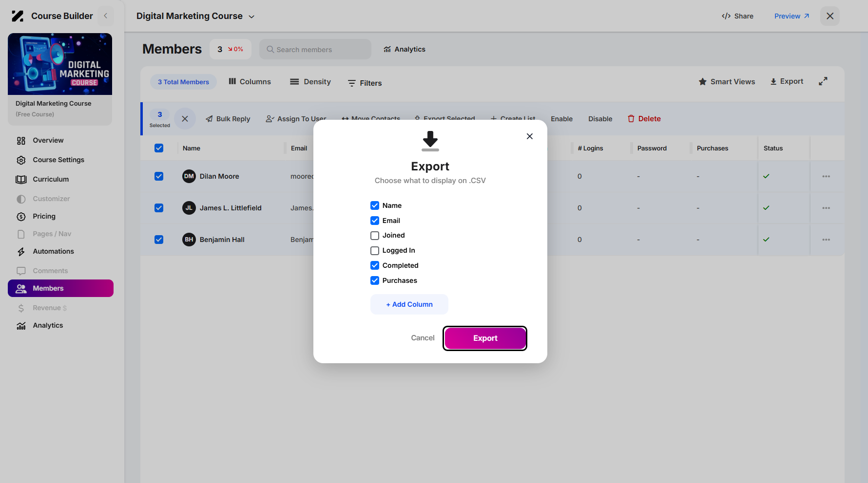Uncheck the Email checkbox in the Export dialog
This screenshot has height=483, width=868.
click(x=375, y=221)
